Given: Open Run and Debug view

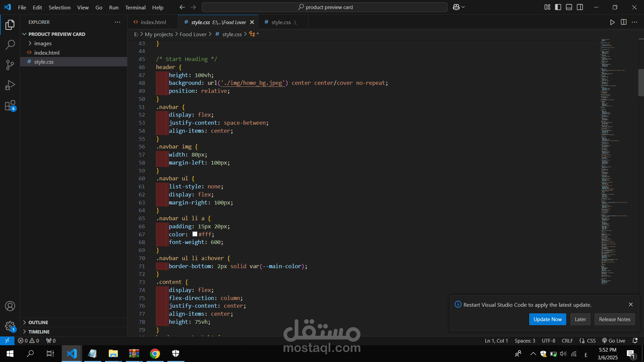Looking at the screenshot, I should pos(10,85).
